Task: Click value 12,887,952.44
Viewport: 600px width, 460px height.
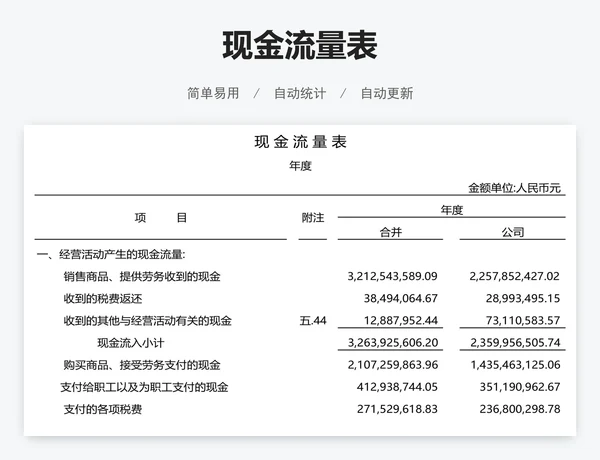Action: pyautogui.click(x=401, y=321)
